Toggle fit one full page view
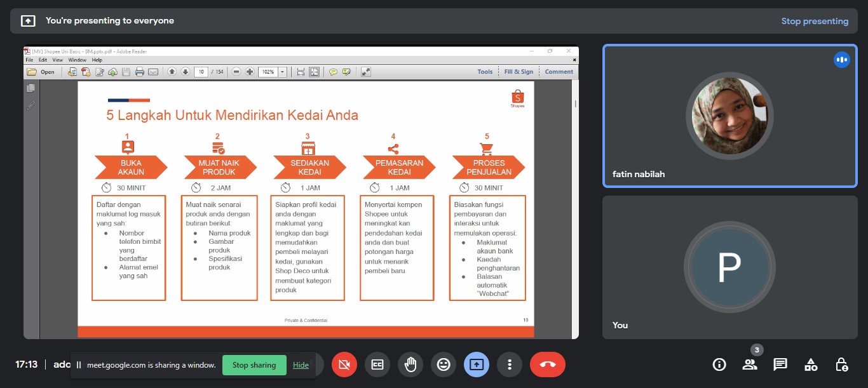The width and height of the screenshot is (868, 388). [314, 72]
